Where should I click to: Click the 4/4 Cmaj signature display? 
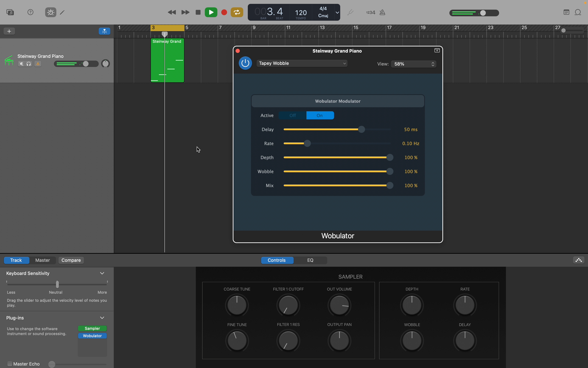323,12
